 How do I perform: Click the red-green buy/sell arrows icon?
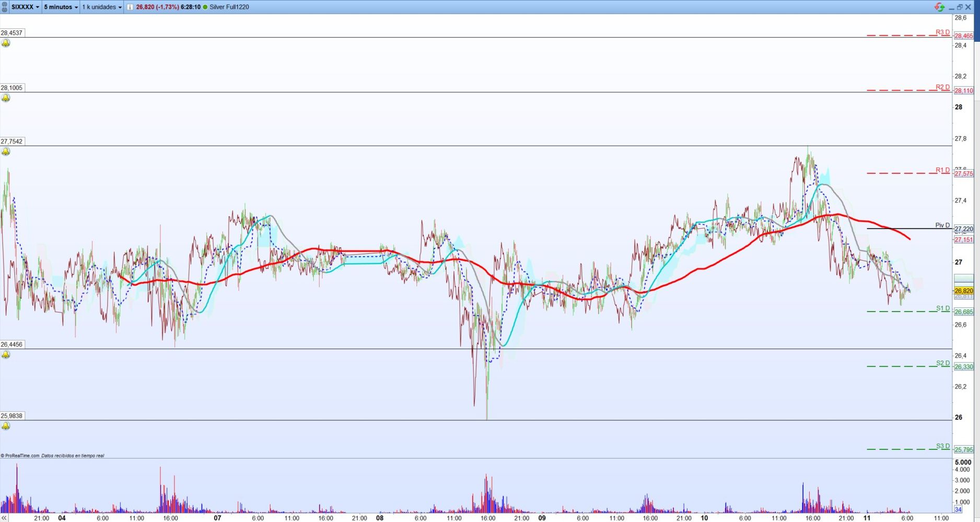(x=939, y=7)
